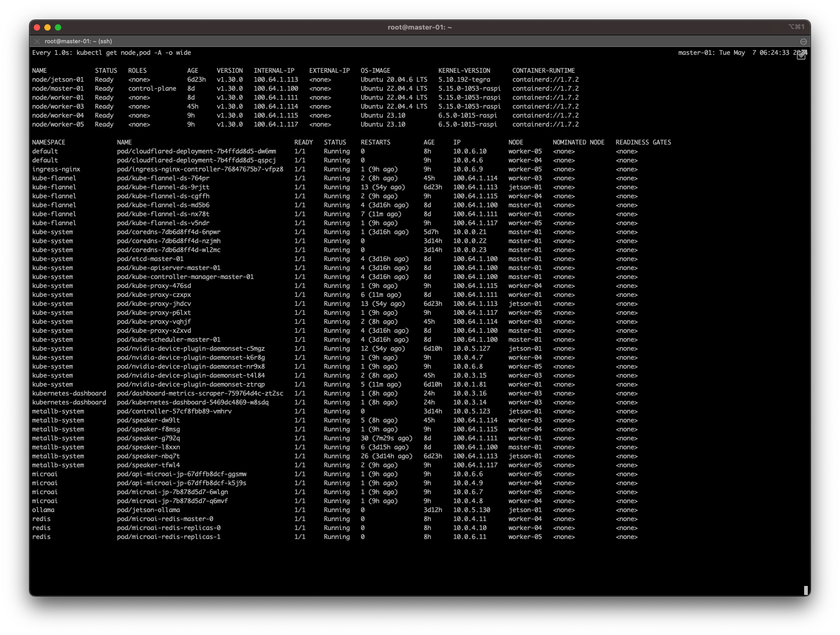Viewport: 840px width, 635px height.
Task: Click pod/nvidia-device-plugin-daemonset-c5mgz
Action: coord(191,349)
